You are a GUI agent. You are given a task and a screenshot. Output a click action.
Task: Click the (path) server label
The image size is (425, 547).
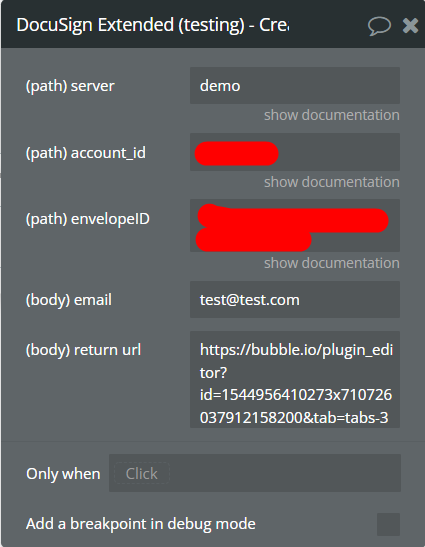[70, 86]
